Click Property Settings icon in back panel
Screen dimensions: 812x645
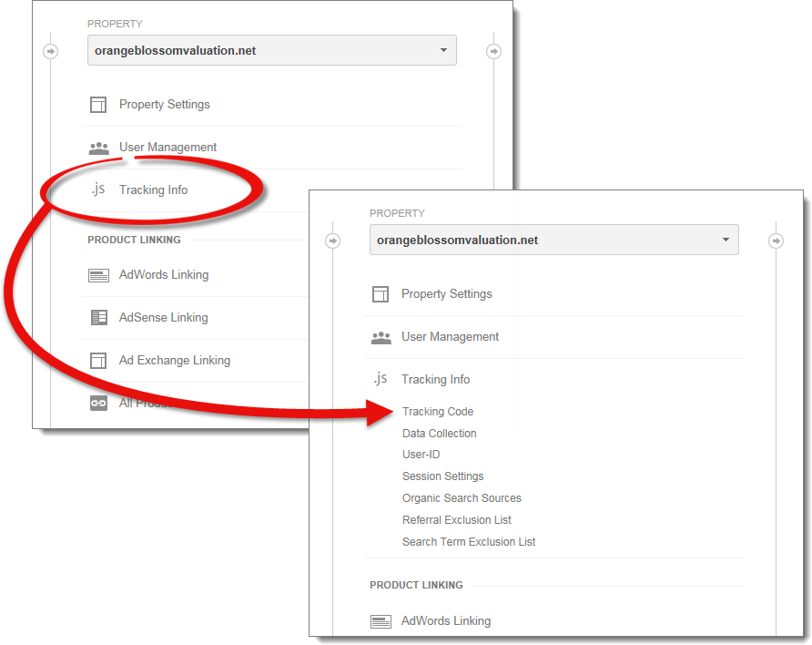98,105
